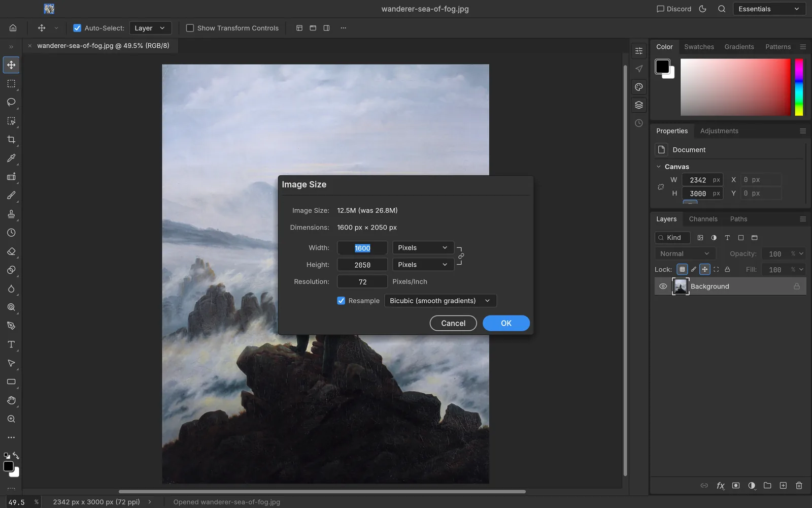Open the Width units Pixels dropdown
812x508 pixels.
[423, 248]
